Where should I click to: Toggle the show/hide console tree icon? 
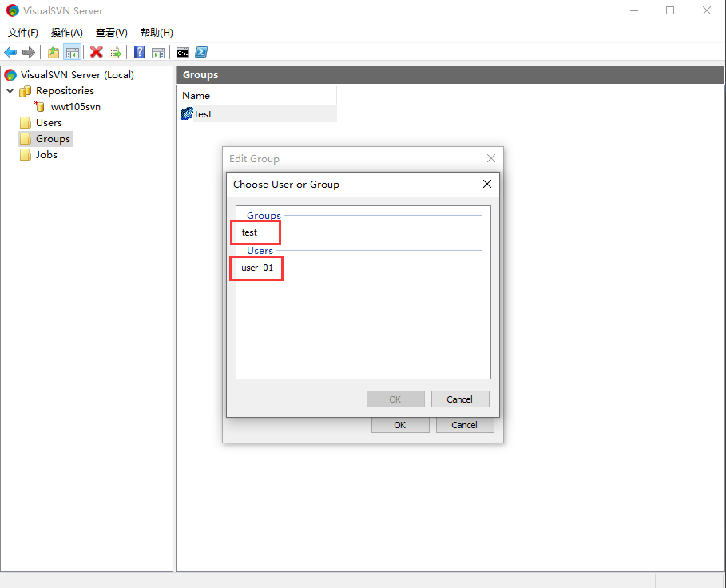pos(72,52)
